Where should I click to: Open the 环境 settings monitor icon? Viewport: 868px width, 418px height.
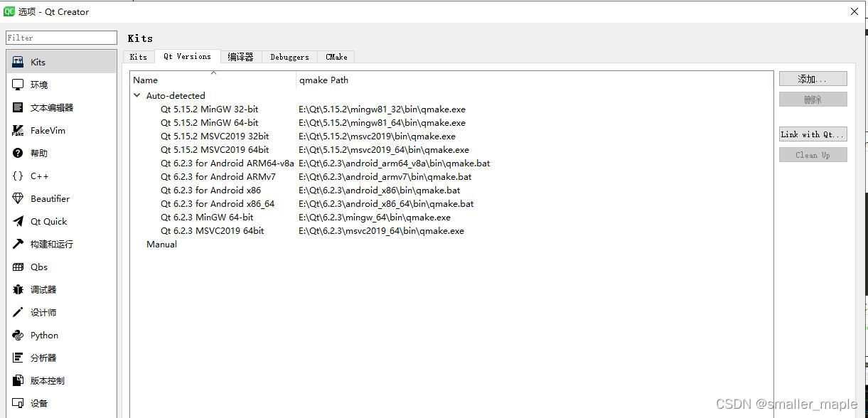pos(18,85)
